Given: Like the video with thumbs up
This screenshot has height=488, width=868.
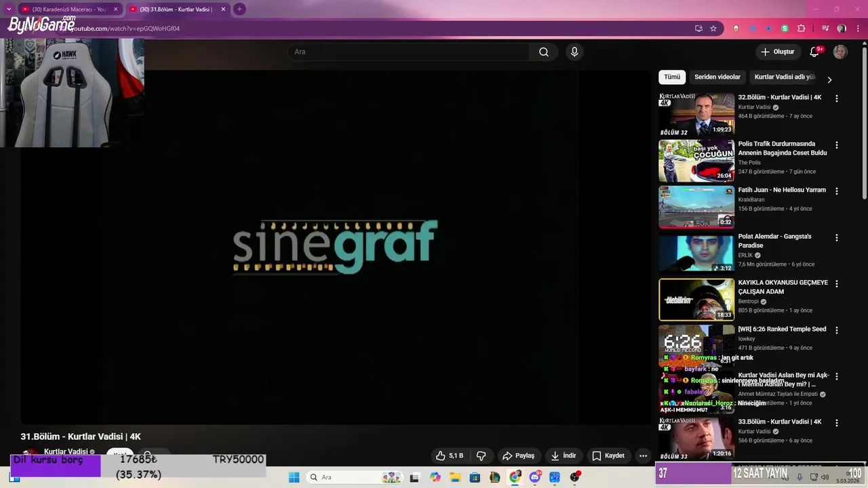Looking at the screenshot, I should 449,456.
